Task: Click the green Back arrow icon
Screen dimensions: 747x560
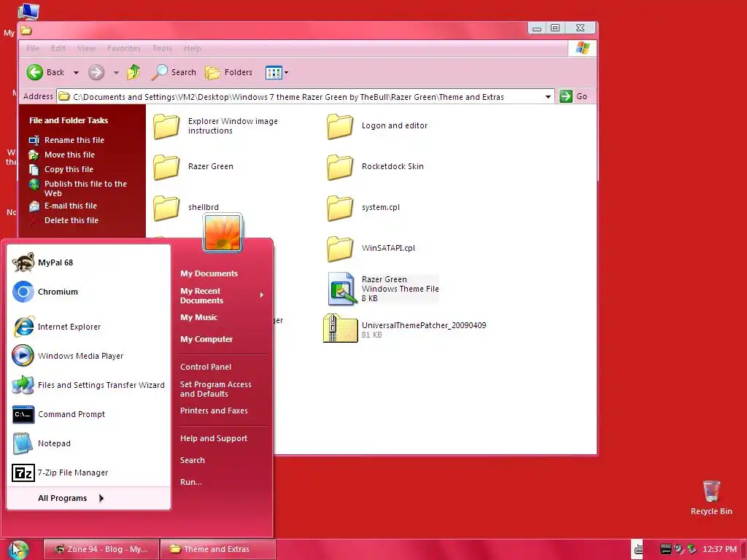Action: point(35,72)
